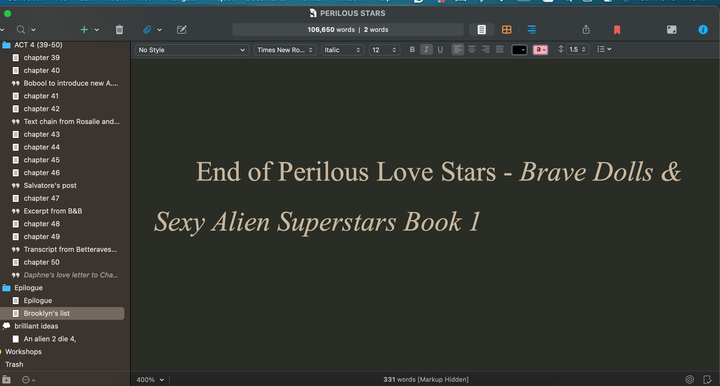Switch to corkboard view mode
The width and height of the screenshot is (720, 386).
506,29
